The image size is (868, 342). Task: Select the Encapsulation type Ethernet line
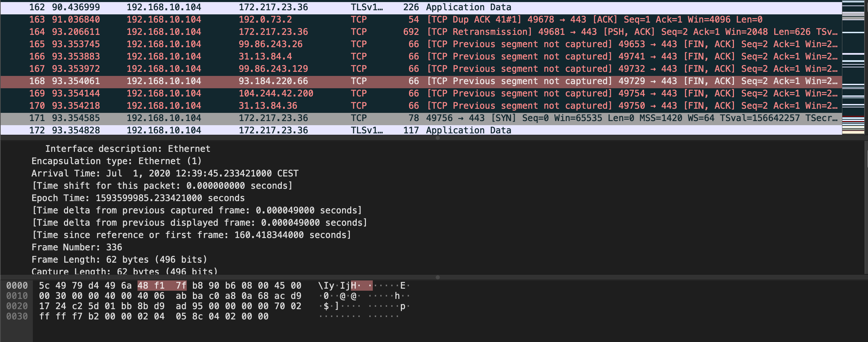click(x=116, y=161)
